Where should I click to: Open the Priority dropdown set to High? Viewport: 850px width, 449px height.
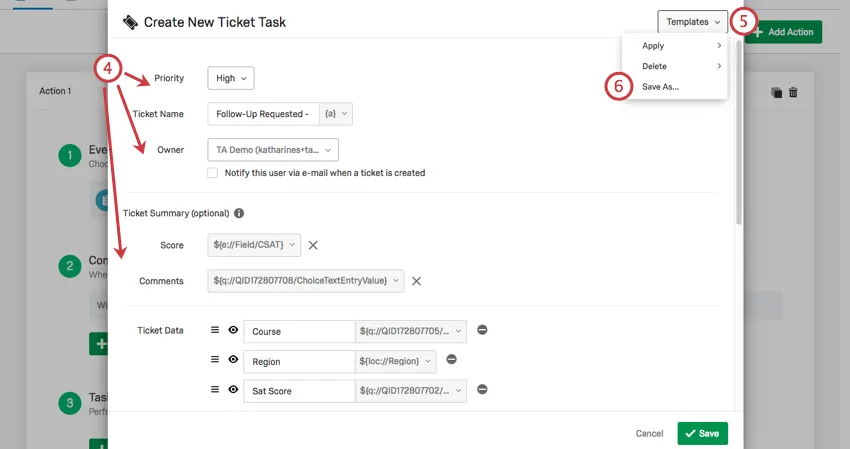click(231, 78)
